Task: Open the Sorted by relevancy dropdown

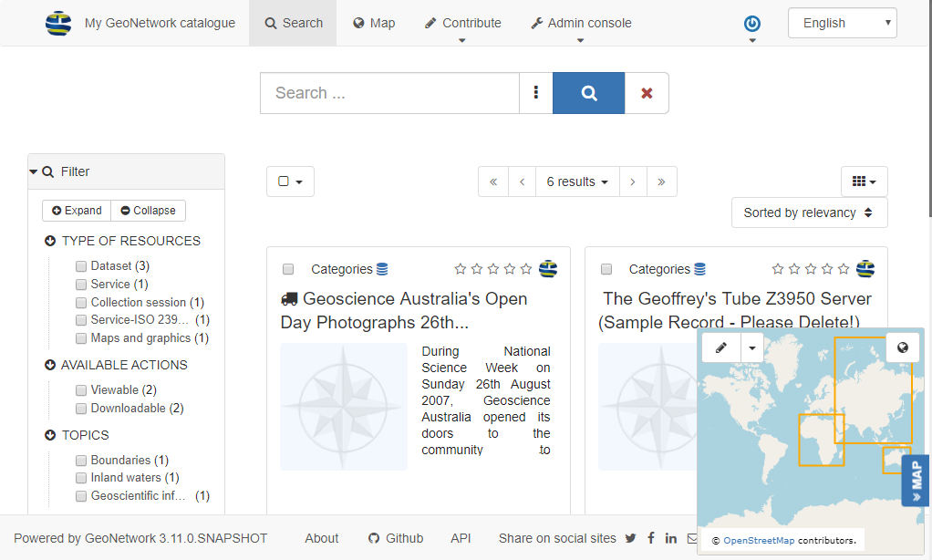Action: (x=809, y=213)
